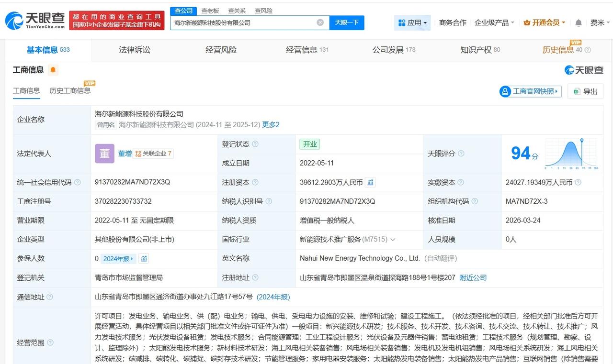613x364 pixels.
Task: Click the 青岛市市场监督管理局 registration authority
Action: (129, 277)
